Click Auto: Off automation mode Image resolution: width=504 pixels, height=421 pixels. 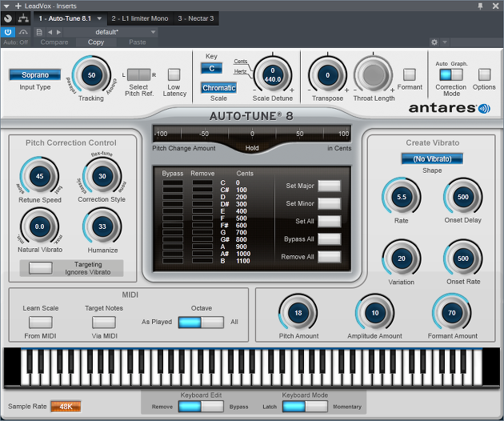point(15,42)
